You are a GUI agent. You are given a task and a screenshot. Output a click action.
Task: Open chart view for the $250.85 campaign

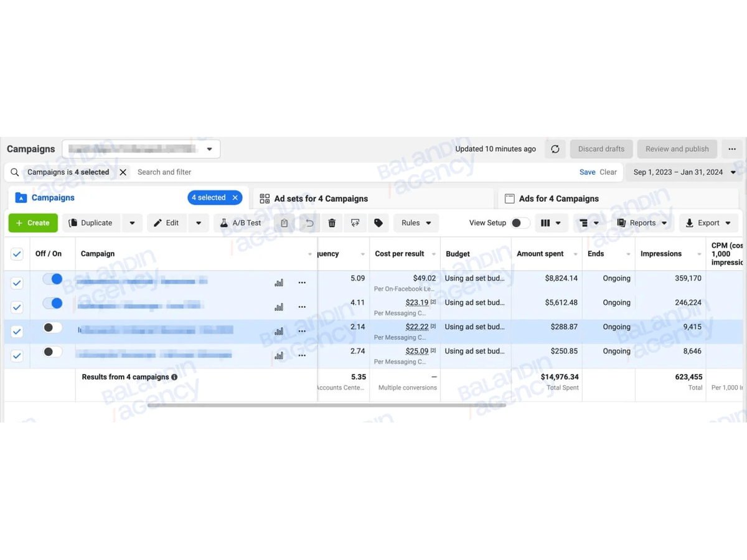tap(279, 356)
